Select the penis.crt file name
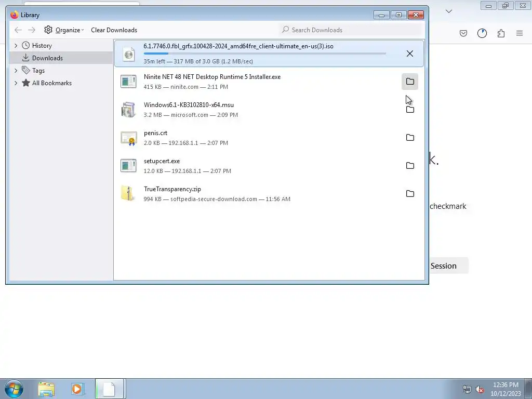This screenshot has width=532, height=399. point(155,133)
